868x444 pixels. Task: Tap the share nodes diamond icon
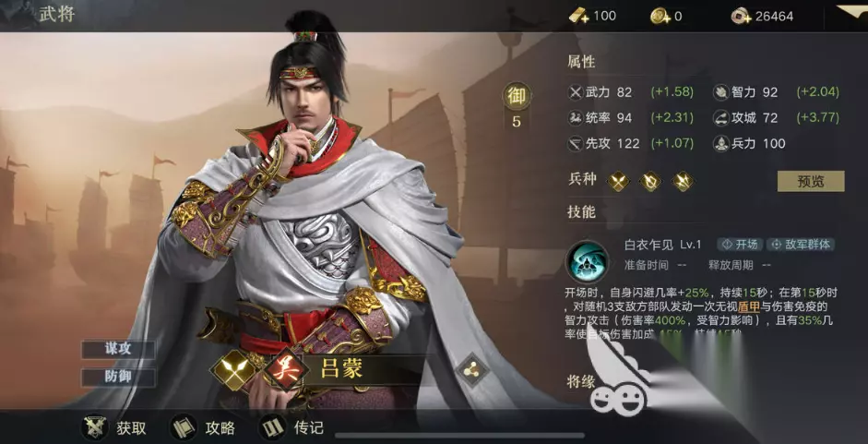click(x=473, y=370)
